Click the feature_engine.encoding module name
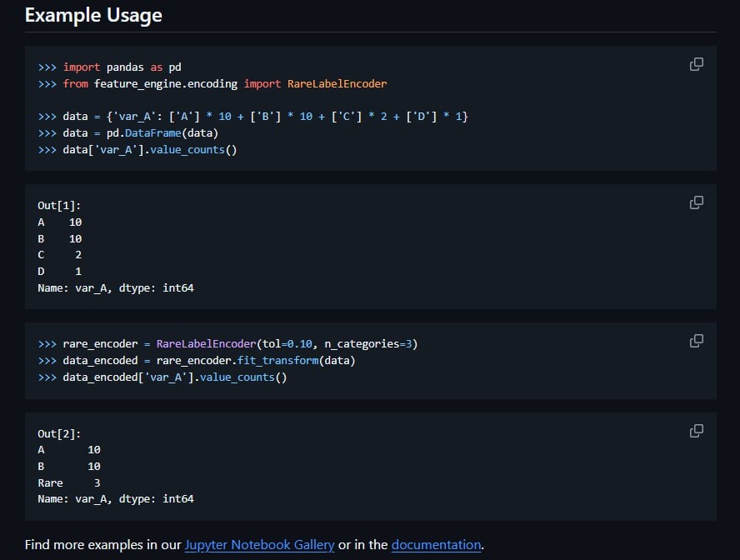 coord(165,83)
